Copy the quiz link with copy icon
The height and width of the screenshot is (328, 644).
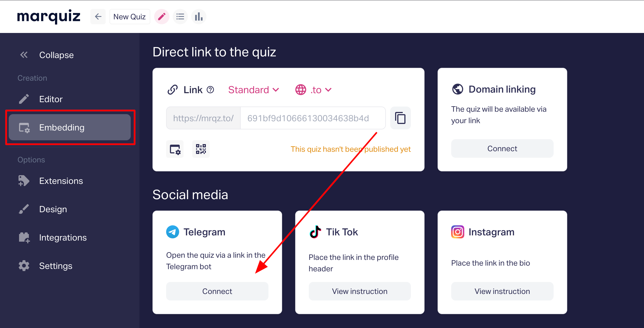pyautogui.click(x=400, y=118)
